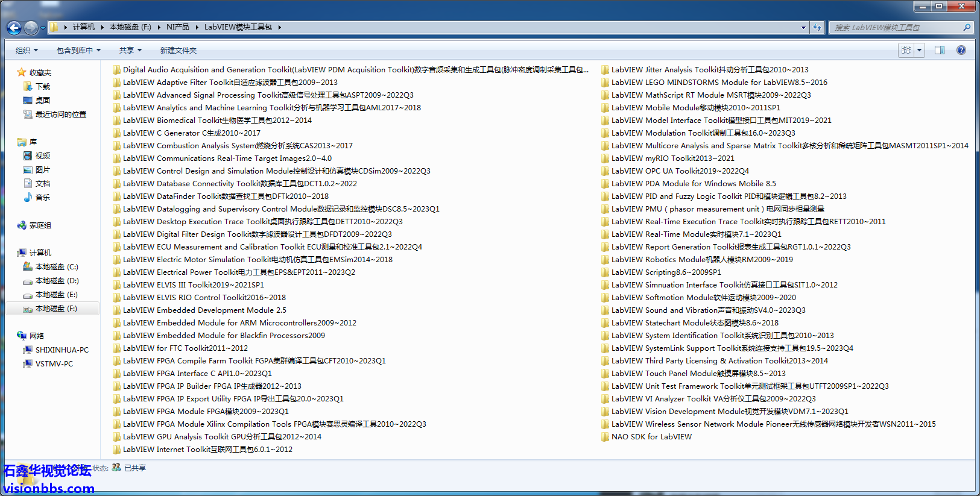
Task: Open 视频 library in navigation pane
Action: coord(42,155)
